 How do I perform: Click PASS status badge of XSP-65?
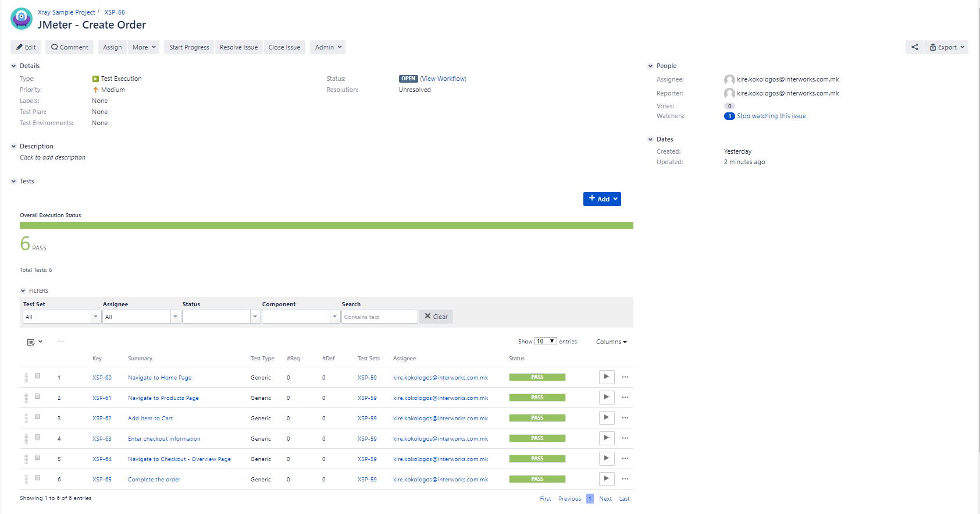point(537,479)
